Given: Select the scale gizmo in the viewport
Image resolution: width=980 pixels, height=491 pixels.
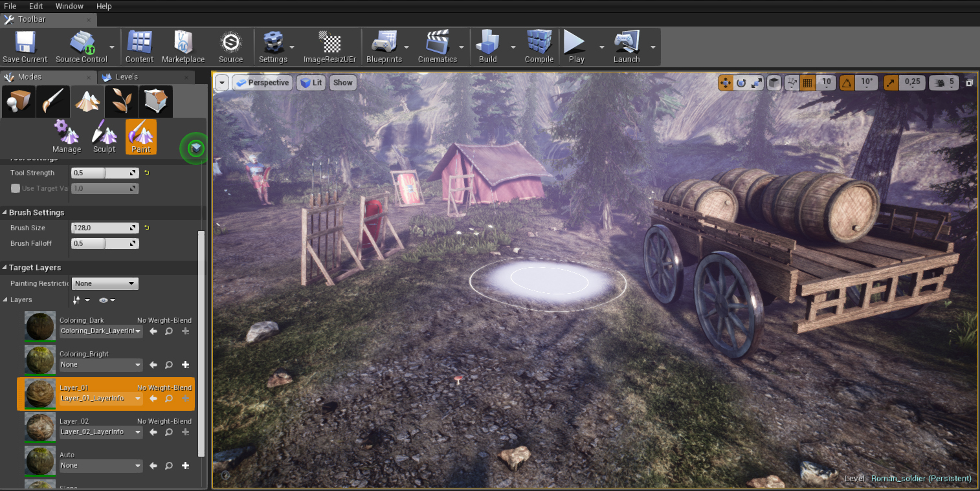Looking at the screenshot, I should click(x=757, y=83).
